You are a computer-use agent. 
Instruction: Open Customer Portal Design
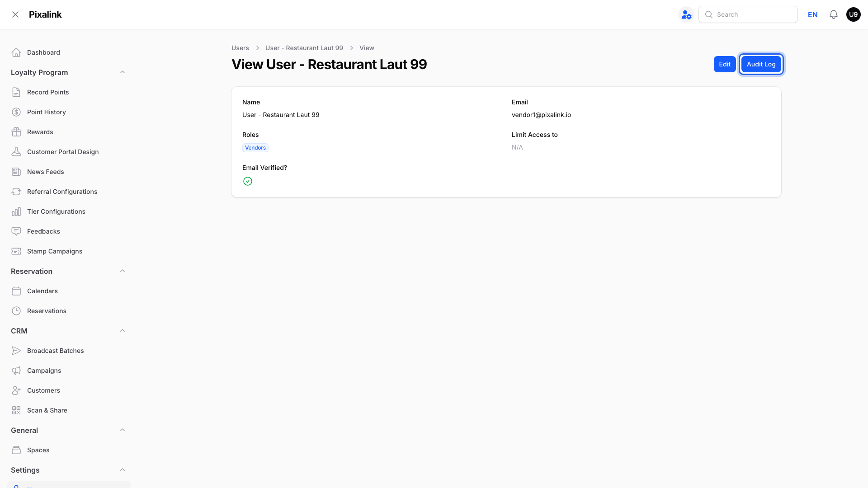coord(69,152)
